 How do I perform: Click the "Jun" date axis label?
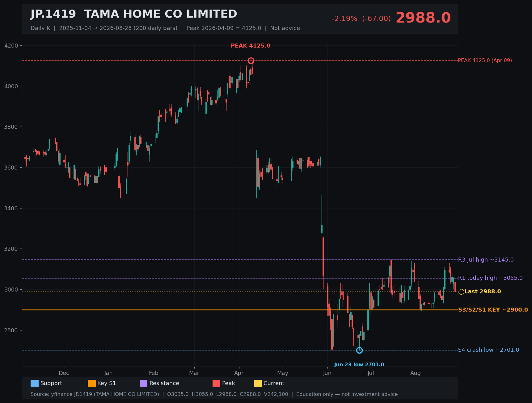click(x=327, y=373)
